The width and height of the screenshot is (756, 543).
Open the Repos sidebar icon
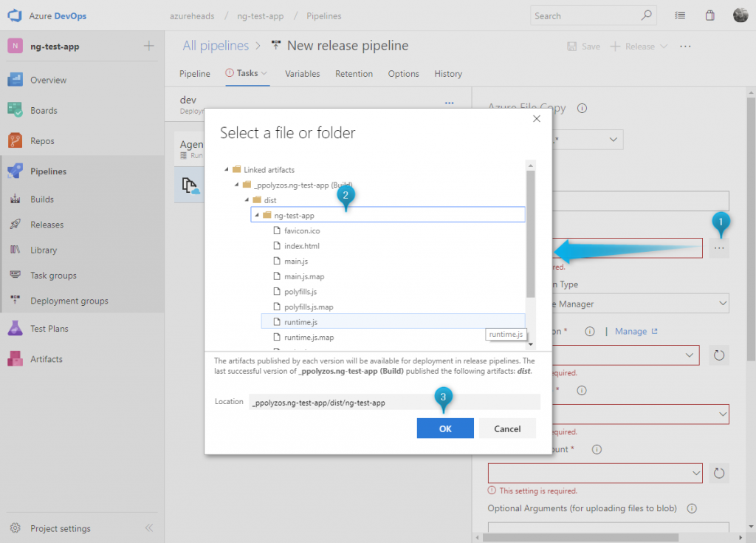pyautogui.click(x=16, y=140)
